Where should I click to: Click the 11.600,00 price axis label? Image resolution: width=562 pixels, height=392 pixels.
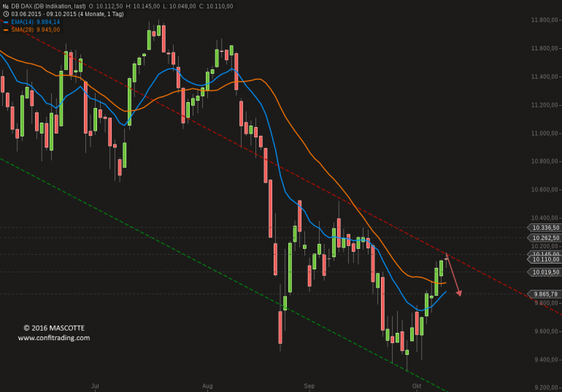[x=544, y=48]
